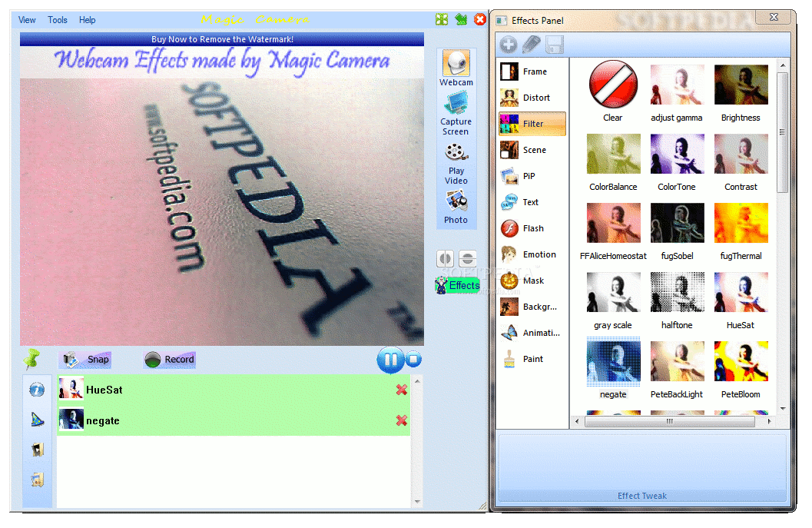Open the Mask category

(x=532, y=281)
